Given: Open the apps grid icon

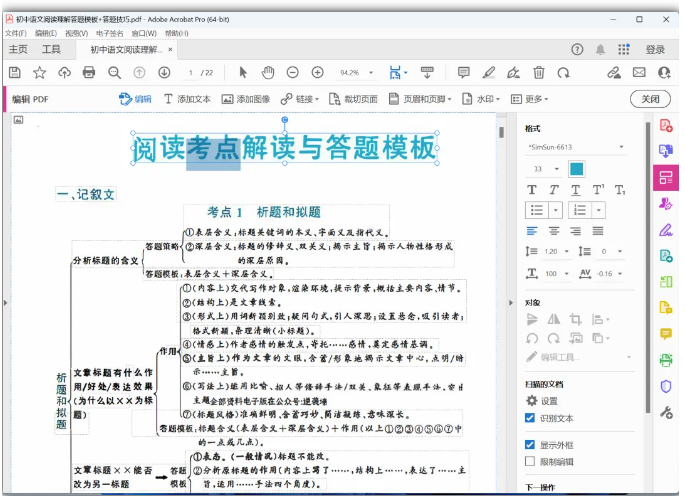Looking at the screenshot, I should point(624,49).
